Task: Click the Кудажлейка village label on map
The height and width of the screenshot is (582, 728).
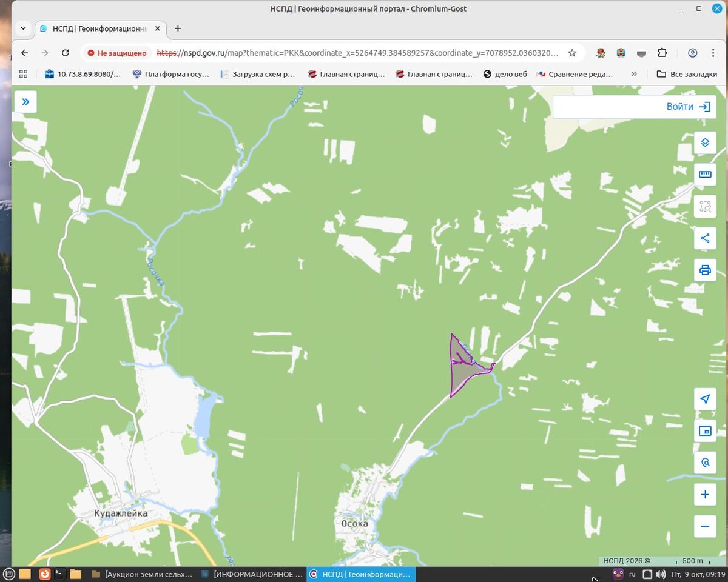Action: tap(121, 513)
